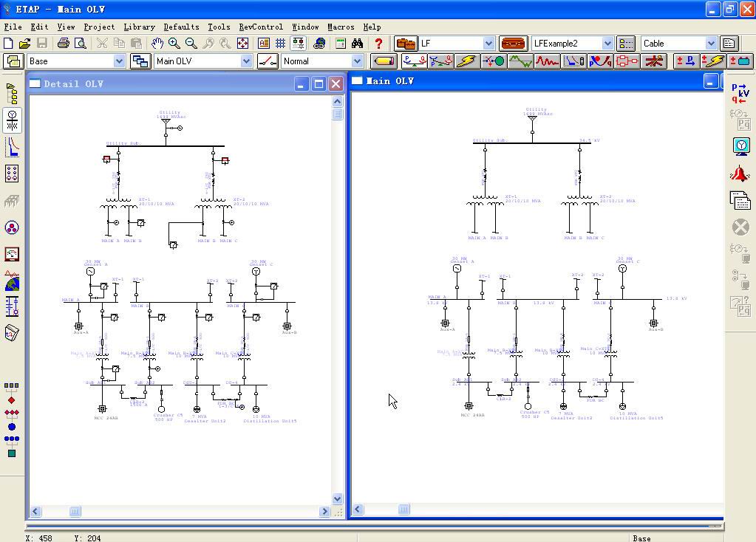Click the report pages icon in right toolbar
This screenshot has height=542, width=756.
coord(740,200)
